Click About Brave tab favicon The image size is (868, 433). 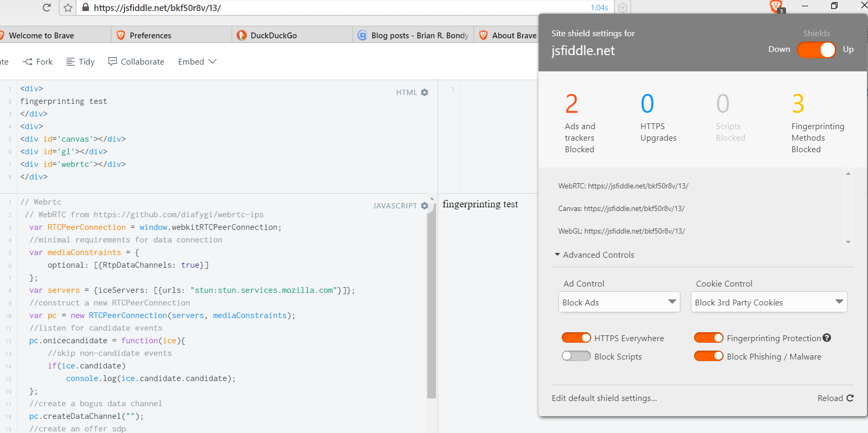(483, 35)
